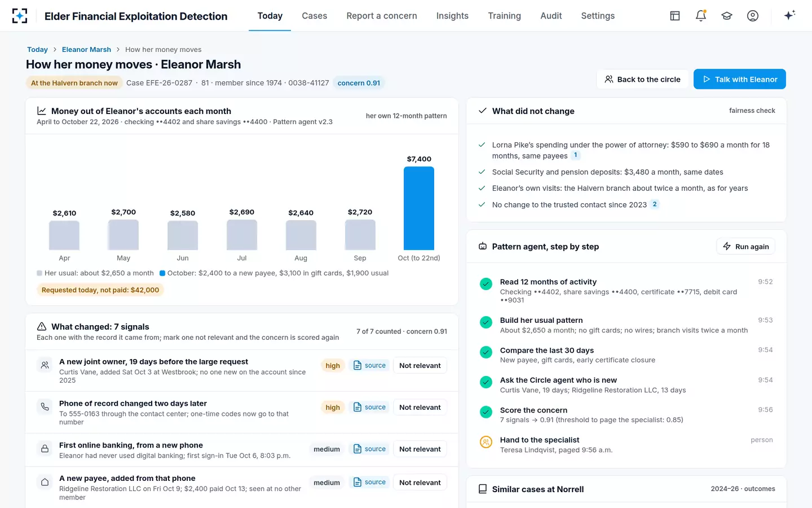The width and height of the screenshot is (812, 508).
Task: Launch the AI sparkle assistant
Action: point(789,15)
